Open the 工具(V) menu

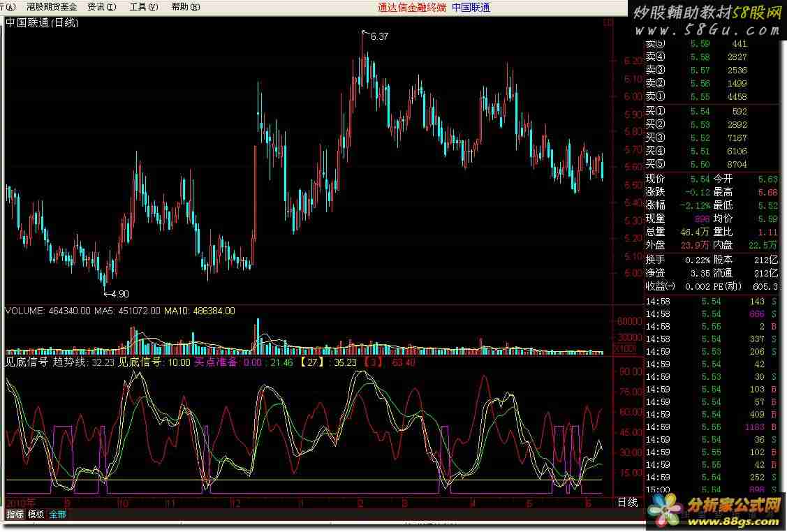tap(144, 7)
